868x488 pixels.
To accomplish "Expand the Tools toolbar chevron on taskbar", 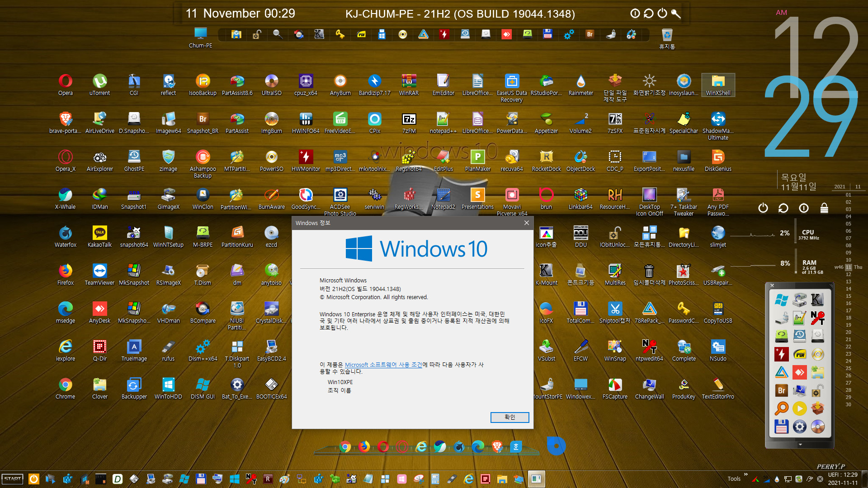I will coord(746,474).
